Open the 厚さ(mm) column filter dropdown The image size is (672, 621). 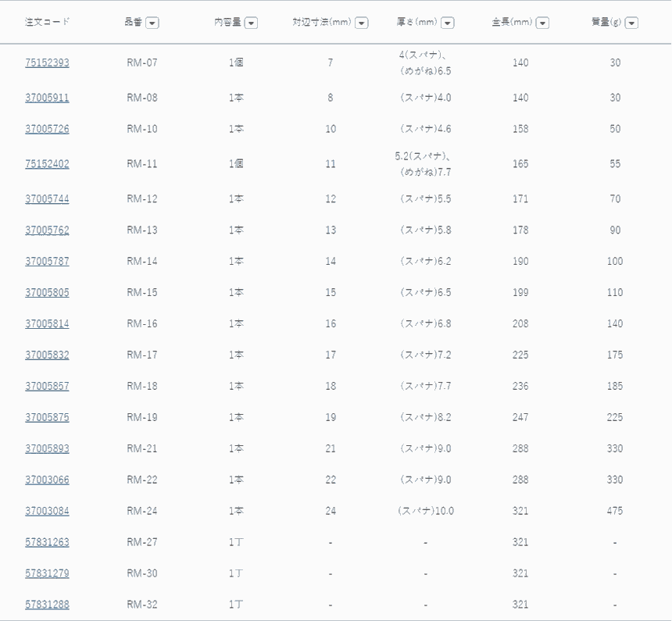448,23
